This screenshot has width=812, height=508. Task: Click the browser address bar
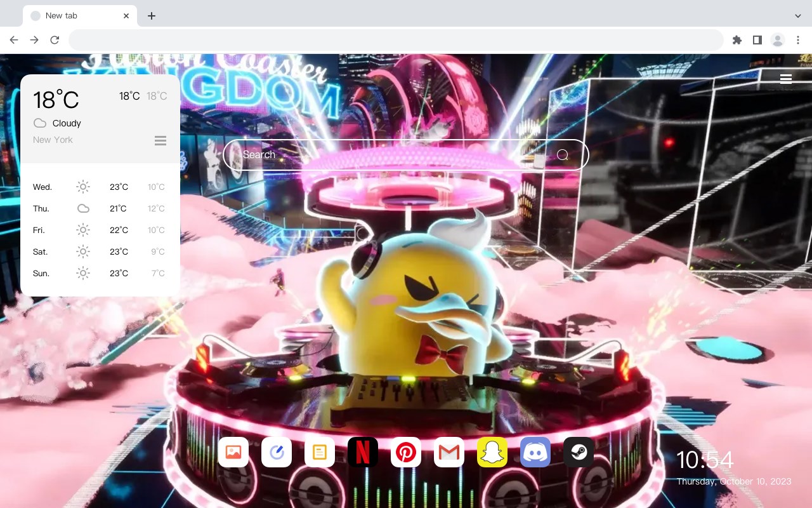pyautogui.click(x=396, y=40)
